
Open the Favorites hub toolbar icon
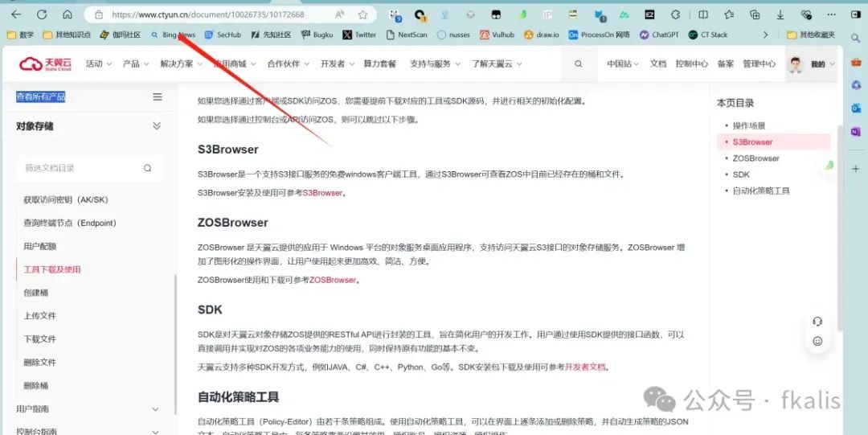(729, 15)
